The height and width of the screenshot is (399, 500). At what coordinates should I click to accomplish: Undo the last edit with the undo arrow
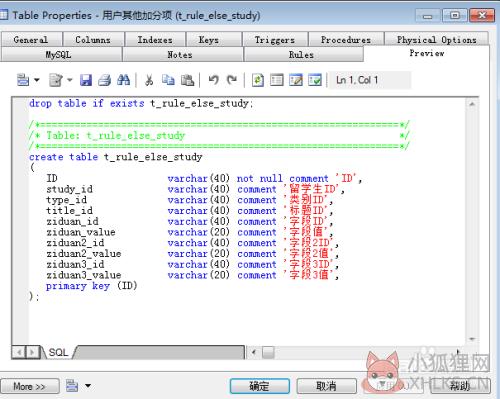tap(213, 80)
